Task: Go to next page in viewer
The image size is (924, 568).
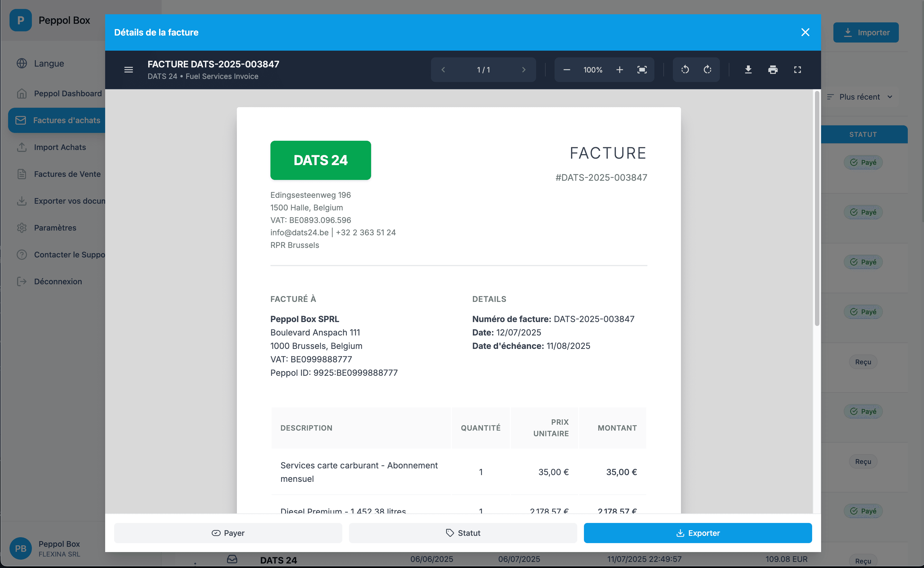Action: pos(524,70)
